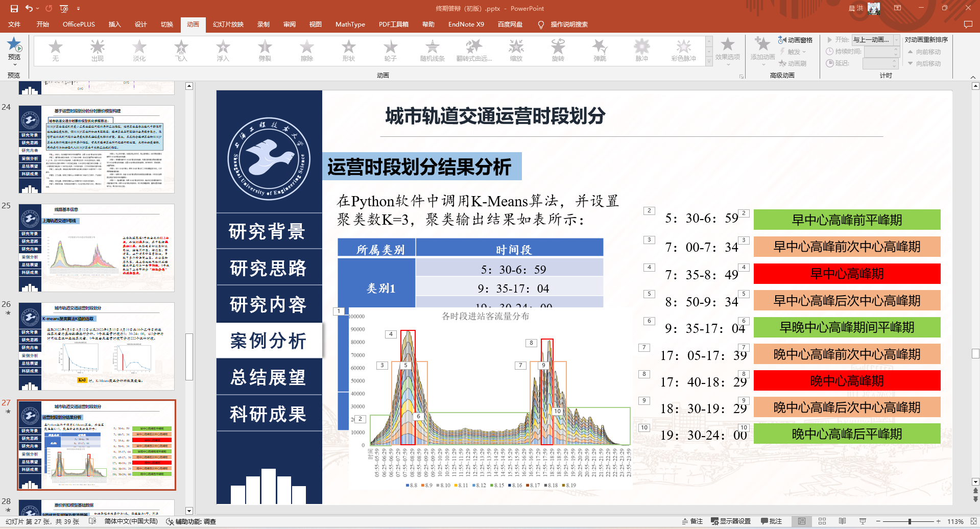Switch to the OfficePLUS tab
This screenshot has height=529, width=980.
(79, 25)
